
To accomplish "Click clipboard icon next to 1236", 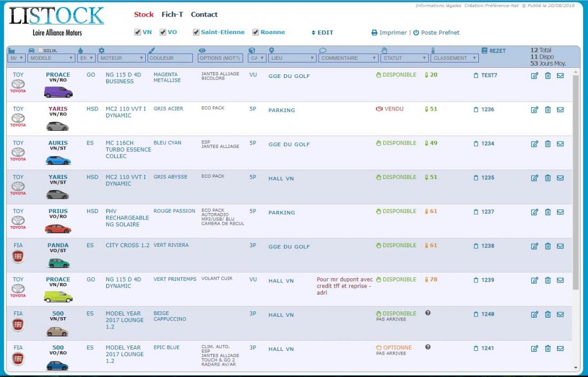I will click(476, 109).
